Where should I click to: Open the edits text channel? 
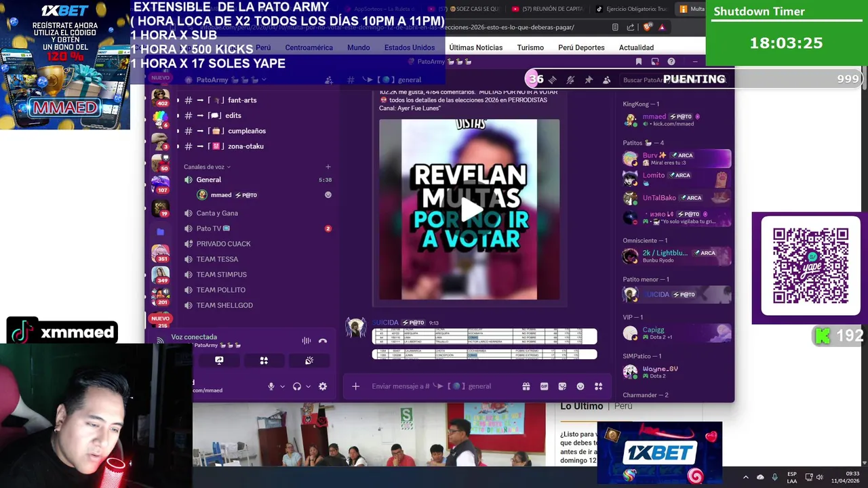[256, 115]
